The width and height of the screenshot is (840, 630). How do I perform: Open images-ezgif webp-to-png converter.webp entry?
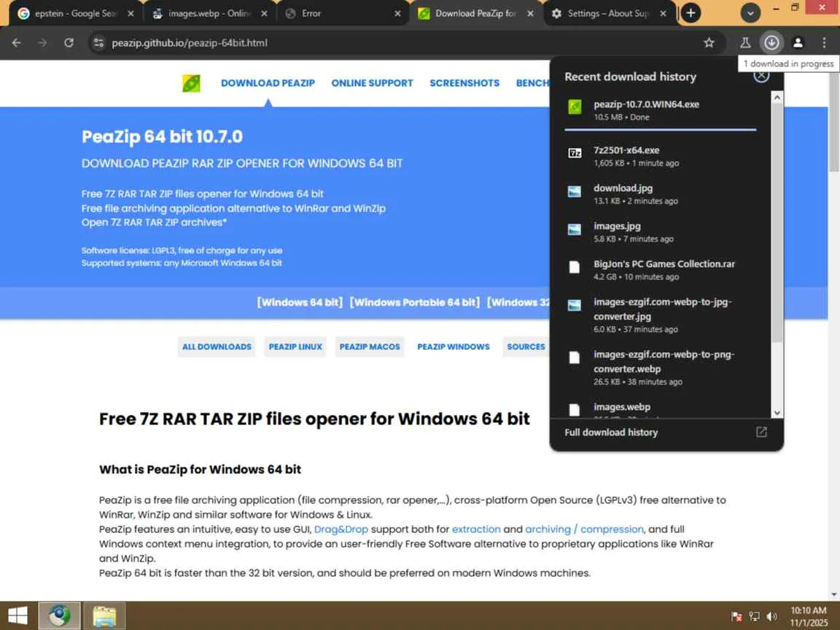pyautogui.click(x=660, y=367)
